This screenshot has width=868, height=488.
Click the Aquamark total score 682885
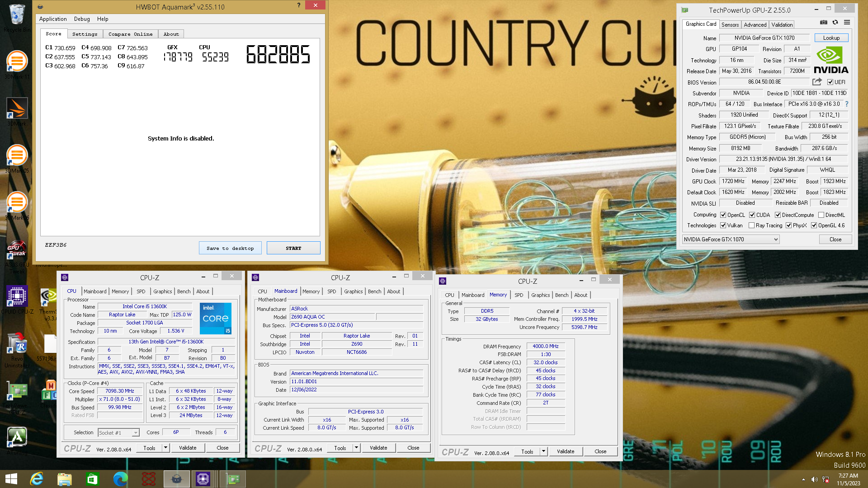click(278, 55)
